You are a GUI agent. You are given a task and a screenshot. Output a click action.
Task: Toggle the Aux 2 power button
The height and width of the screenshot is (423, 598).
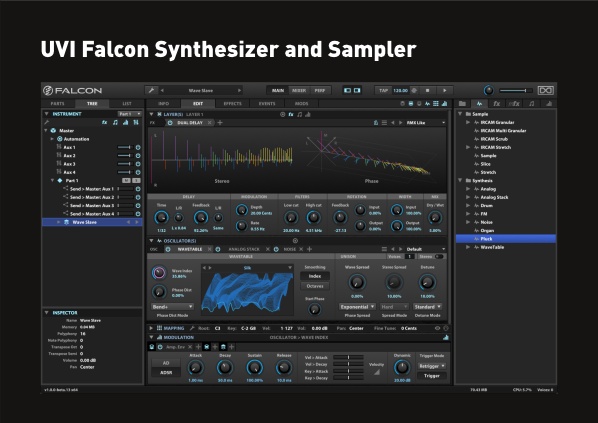coord(138,156)
